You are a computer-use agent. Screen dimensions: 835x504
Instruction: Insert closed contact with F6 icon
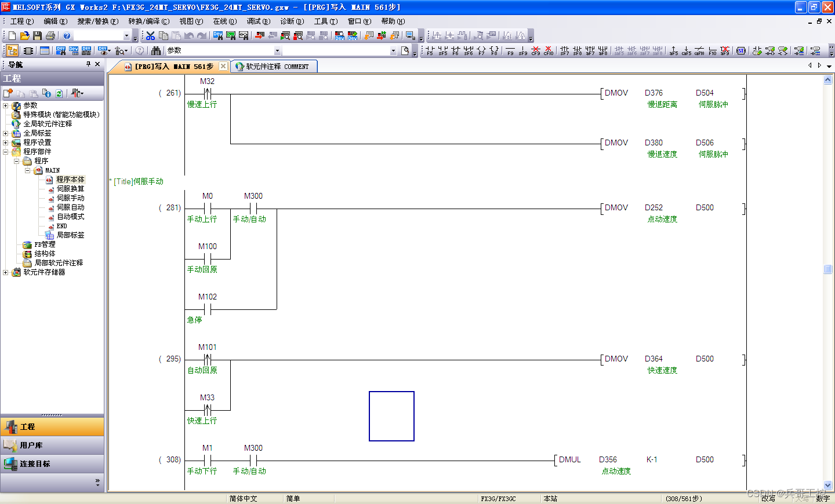[x=456, y=51]
